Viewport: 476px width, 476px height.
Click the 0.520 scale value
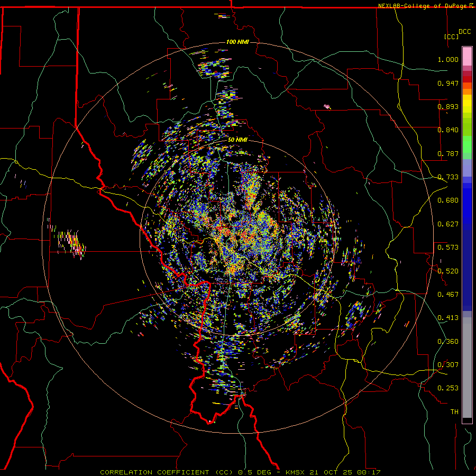tap(448, 271)
